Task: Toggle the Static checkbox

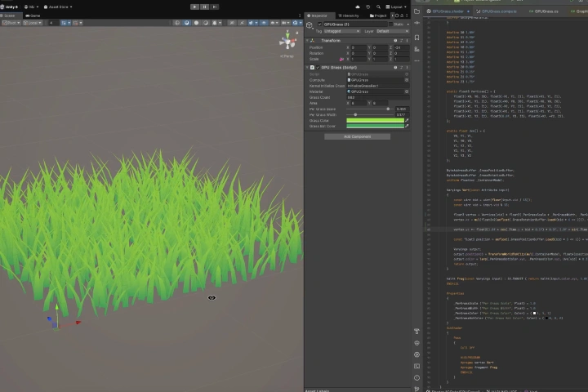Action: point(390,24)
